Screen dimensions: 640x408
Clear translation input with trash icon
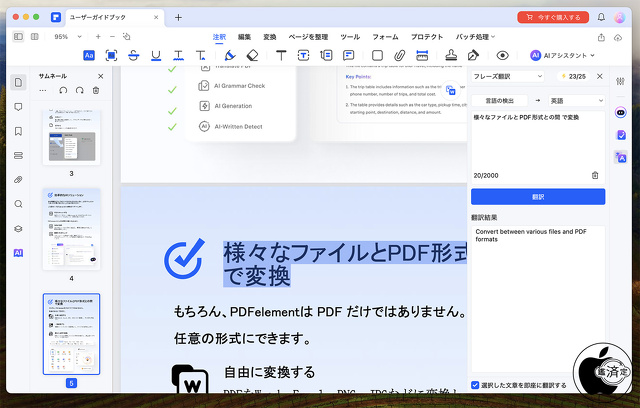point(595,175)
